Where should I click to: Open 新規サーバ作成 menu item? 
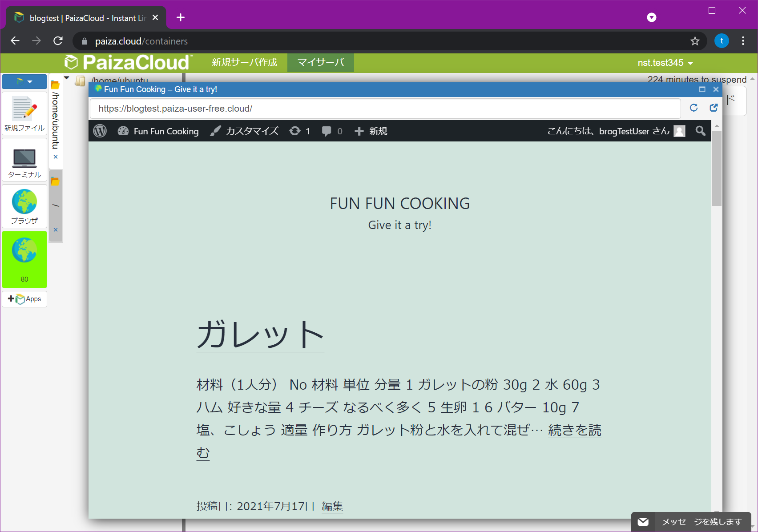pyautogui.click(x=244, y=63)
